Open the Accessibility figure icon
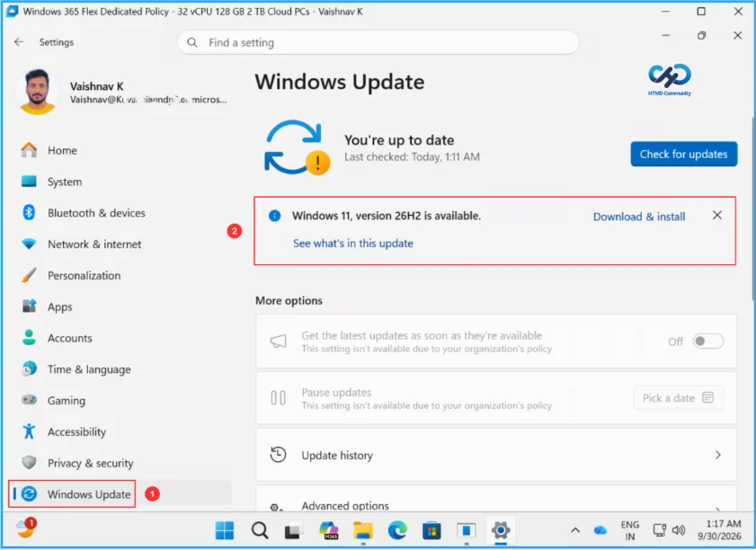Viewport: 756px width, 550px height. [x=29, y=431]
